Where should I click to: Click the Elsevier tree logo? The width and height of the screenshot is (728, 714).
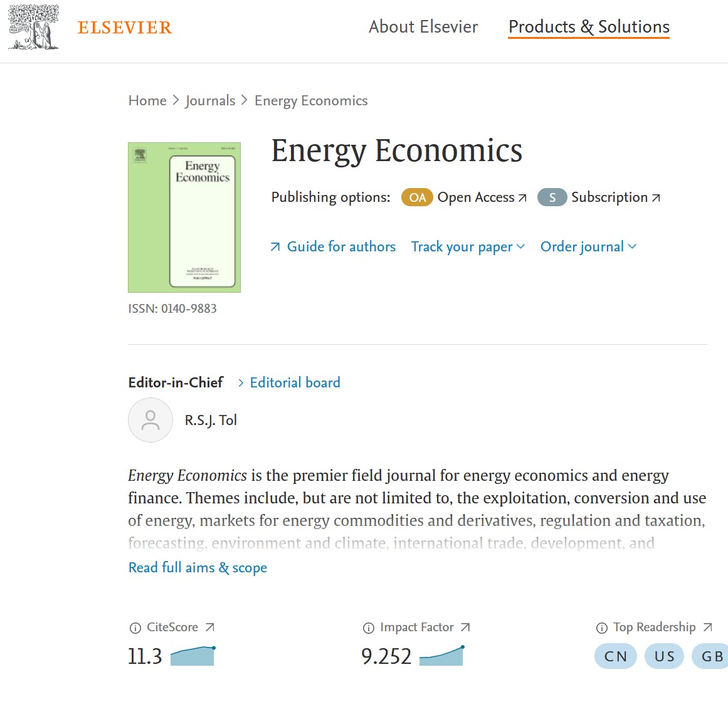pyautogui.click(x=33, y=27)
